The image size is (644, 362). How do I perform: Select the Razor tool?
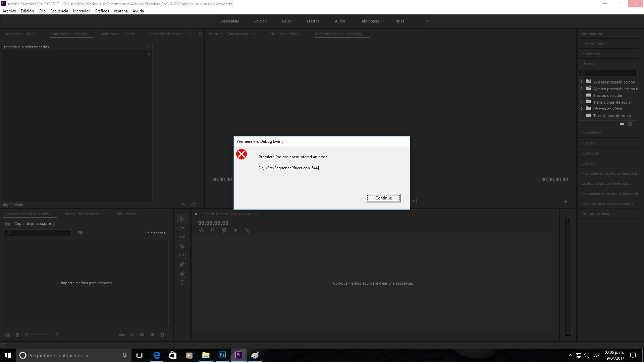click(182, 246)
